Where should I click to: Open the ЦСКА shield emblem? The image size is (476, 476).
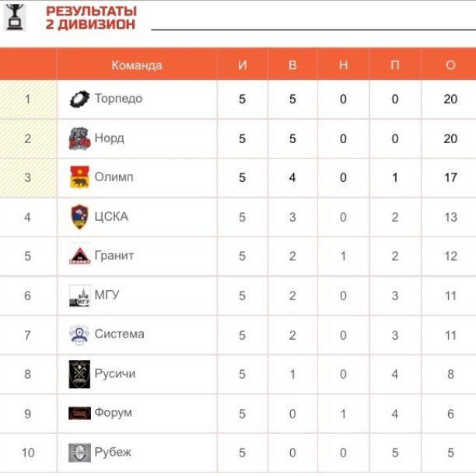[x=79, y=217]
